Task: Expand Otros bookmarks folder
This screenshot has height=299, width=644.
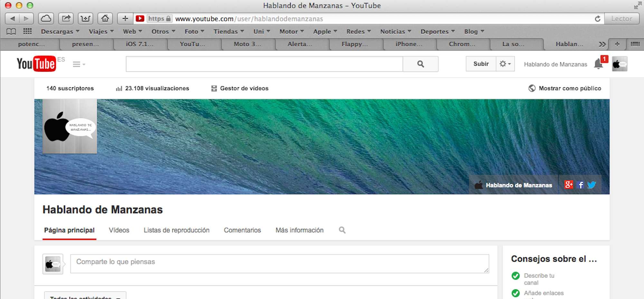Action: point(163,32)
